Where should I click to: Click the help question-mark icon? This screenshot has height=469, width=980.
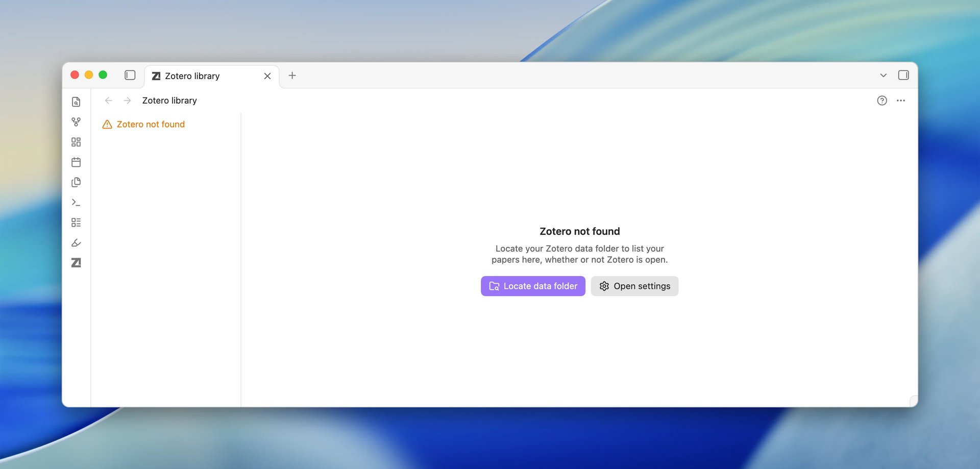882,101
